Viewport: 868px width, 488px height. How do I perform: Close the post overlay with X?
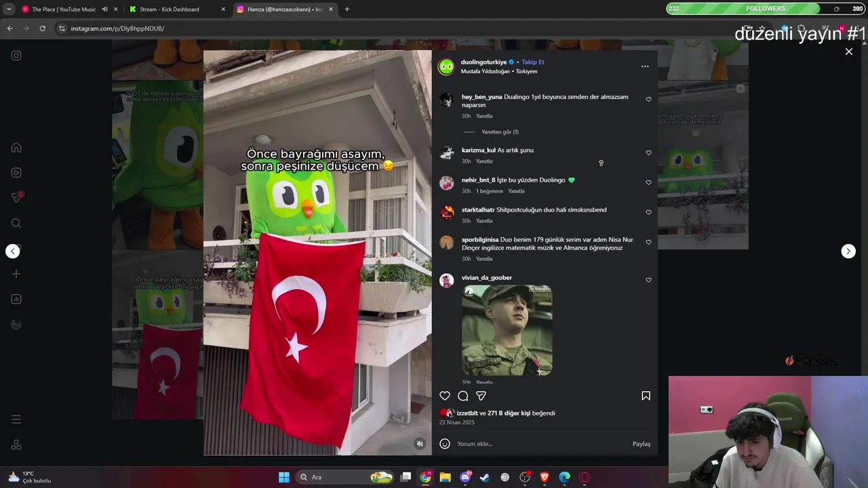point(849,52)
